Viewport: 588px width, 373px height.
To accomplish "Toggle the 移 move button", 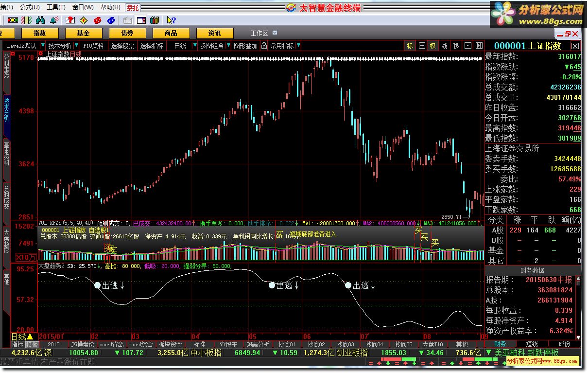I will (456, 46).
